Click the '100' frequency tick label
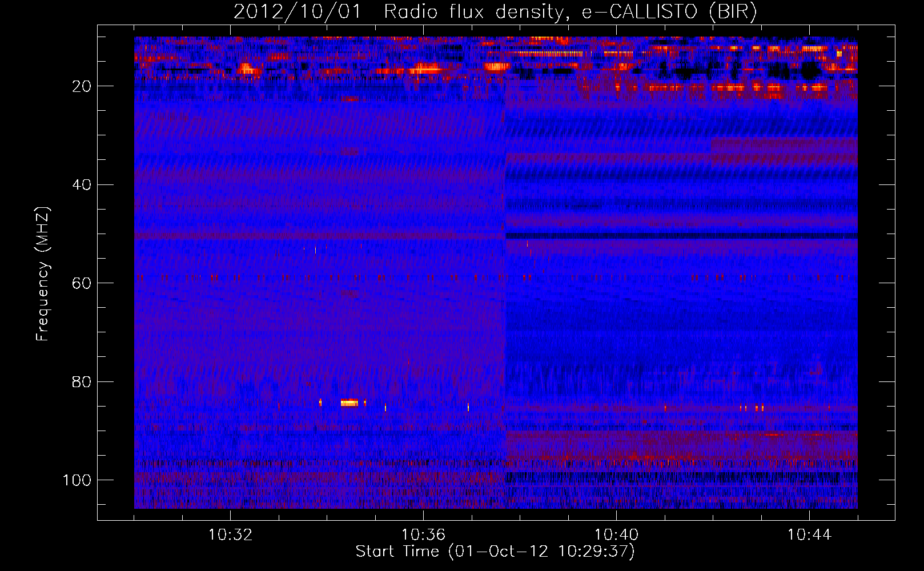 click(x=77, y=480)
